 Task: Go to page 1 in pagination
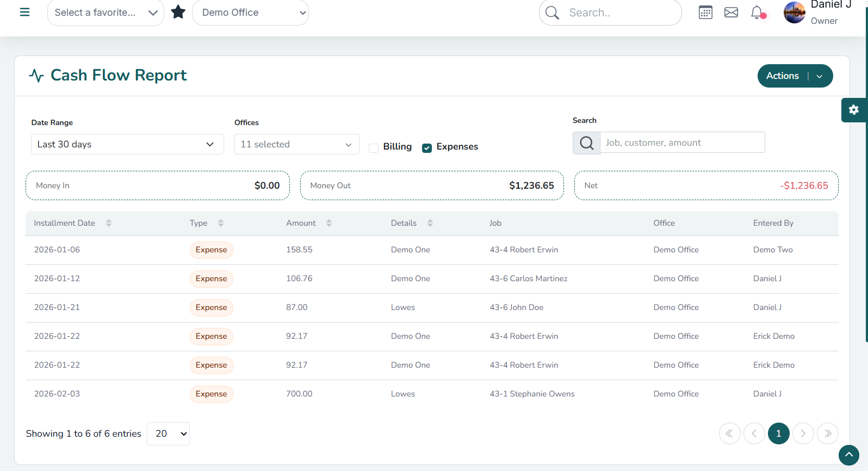[x=778, y=433]
